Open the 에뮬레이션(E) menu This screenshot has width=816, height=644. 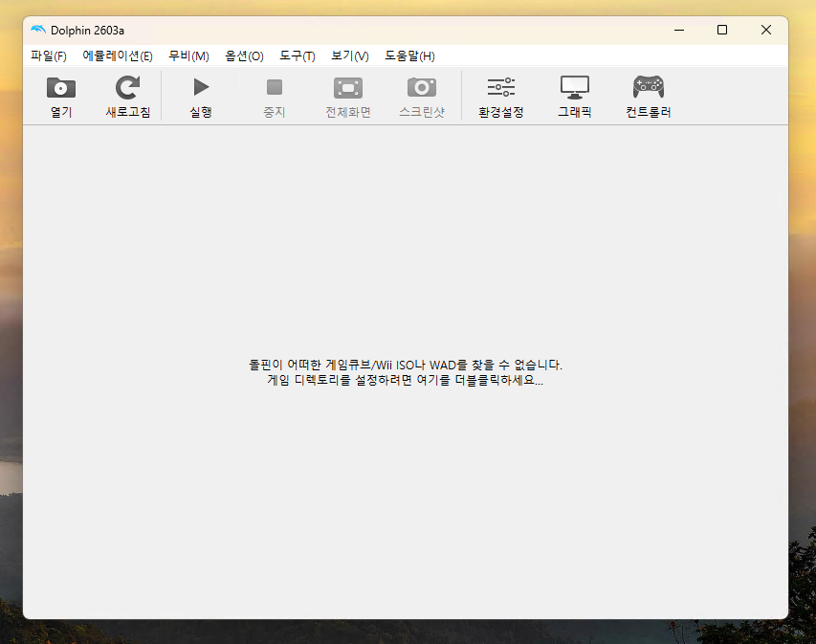[x=118, y=56]
